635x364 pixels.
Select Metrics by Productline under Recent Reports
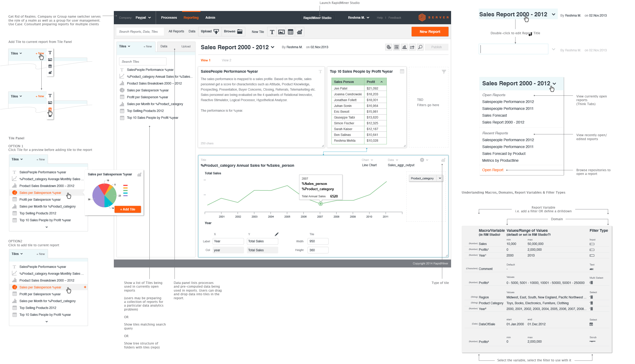click(500, 160)
